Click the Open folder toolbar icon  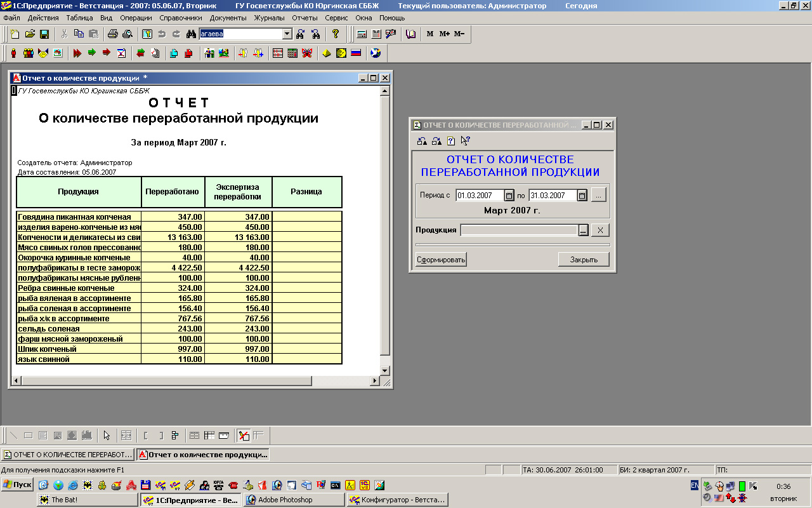(30, 34)
